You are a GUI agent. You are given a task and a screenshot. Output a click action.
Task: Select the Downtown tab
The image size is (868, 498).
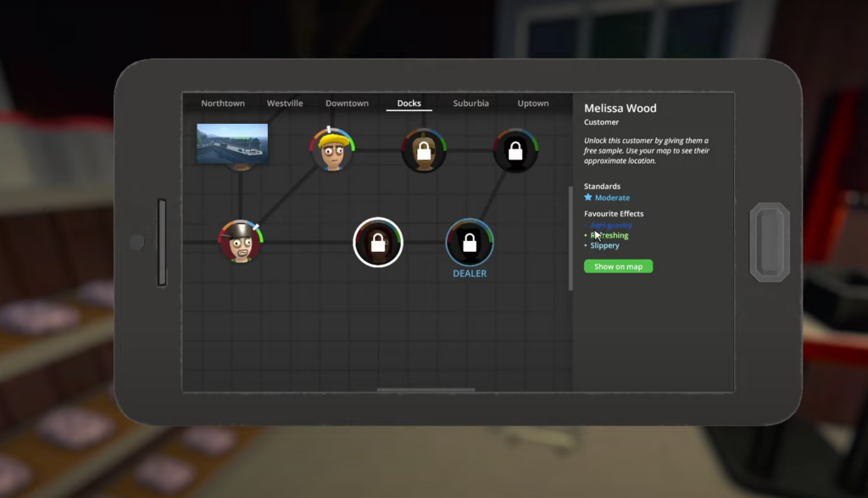click(347, 103)
